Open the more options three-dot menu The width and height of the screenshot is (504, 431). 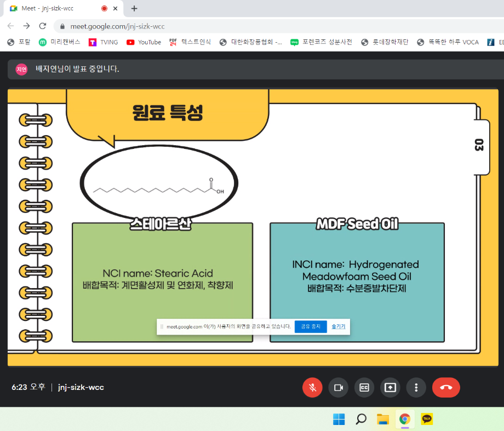coord(416,387)
